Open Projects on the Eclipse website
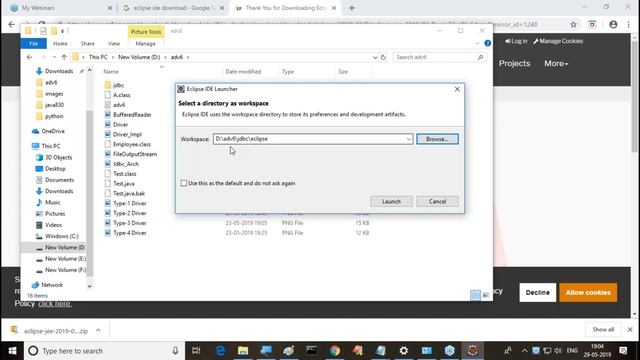Screen dimensions: 640x360 514,64
